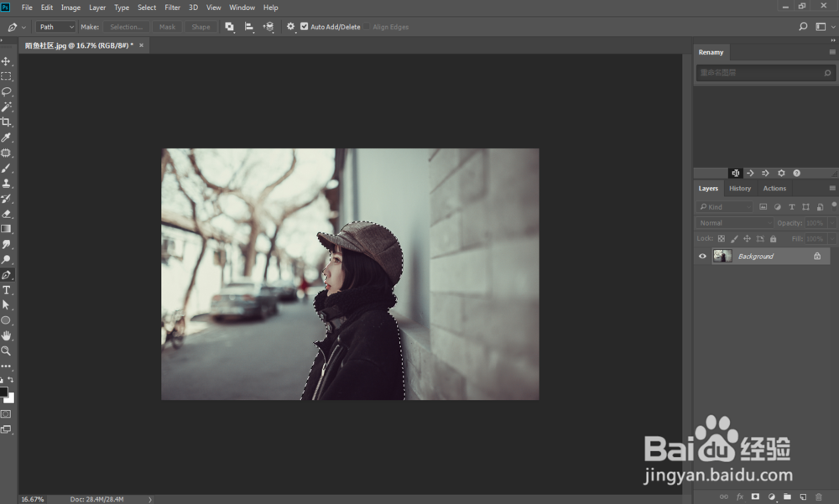Image resolution: width=839 pixels, height=504 pixels.
Task: Hide the Background layer eye icon
Action: pos(702,257)
